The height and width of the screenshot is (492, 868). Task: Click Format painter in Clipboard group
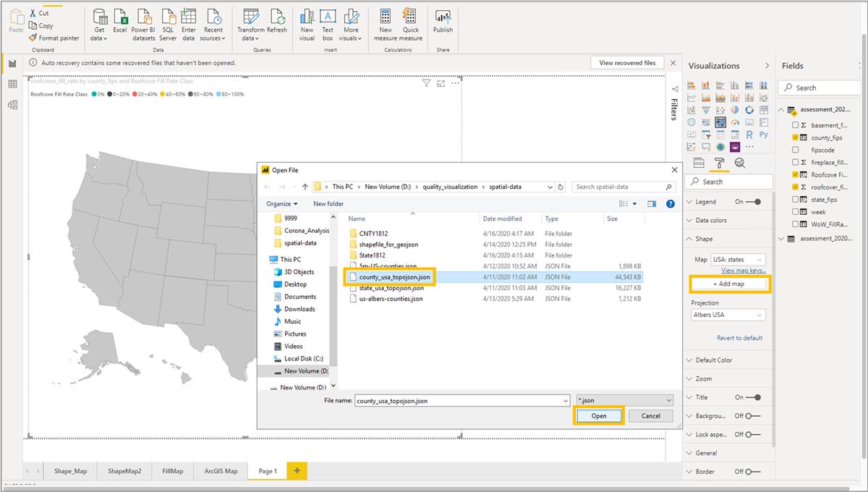tap(54, 38)
